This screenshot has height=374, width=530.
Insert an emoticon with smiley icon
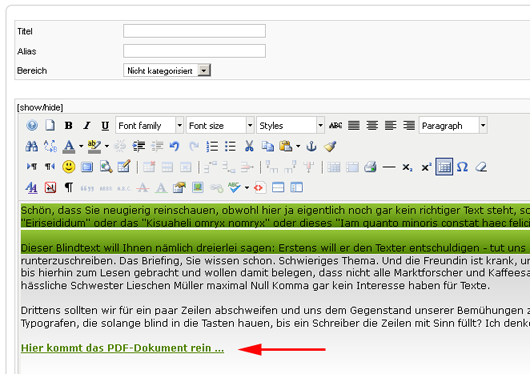(69, 167)
